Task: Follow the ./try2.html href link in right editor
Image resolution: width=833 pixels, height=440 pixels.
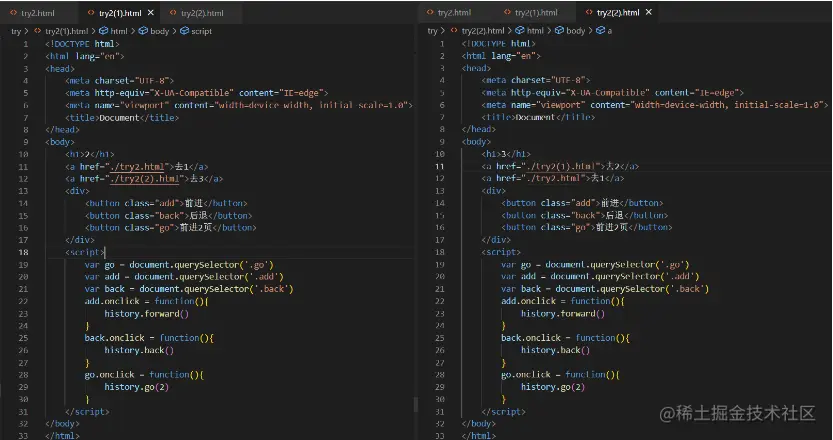Action: pos(556,179)
